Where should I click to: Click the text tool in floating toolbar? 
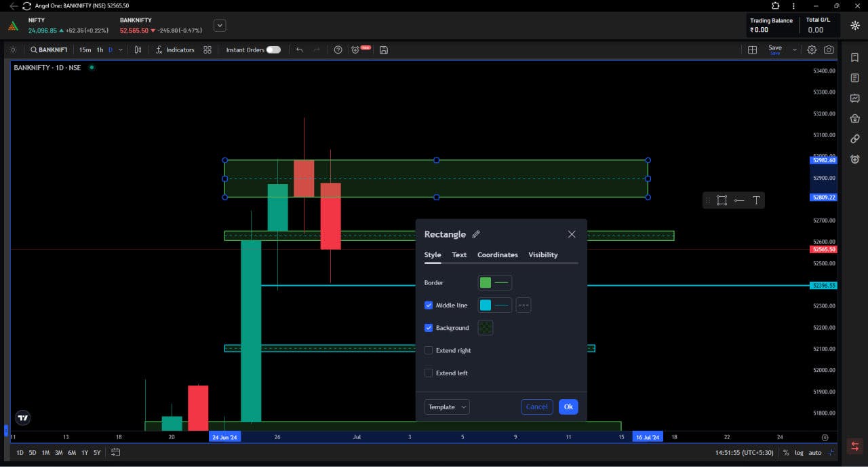(x=756, y=200)
